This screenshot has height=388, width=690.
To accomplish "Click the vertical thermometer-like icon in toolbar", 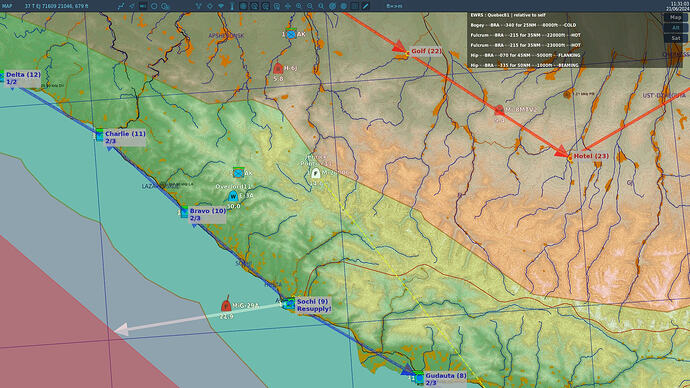I will pos(232,6).
